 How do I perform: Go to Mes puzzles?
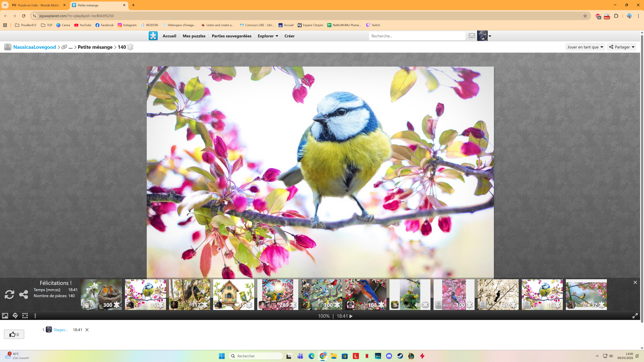[194, 36]
